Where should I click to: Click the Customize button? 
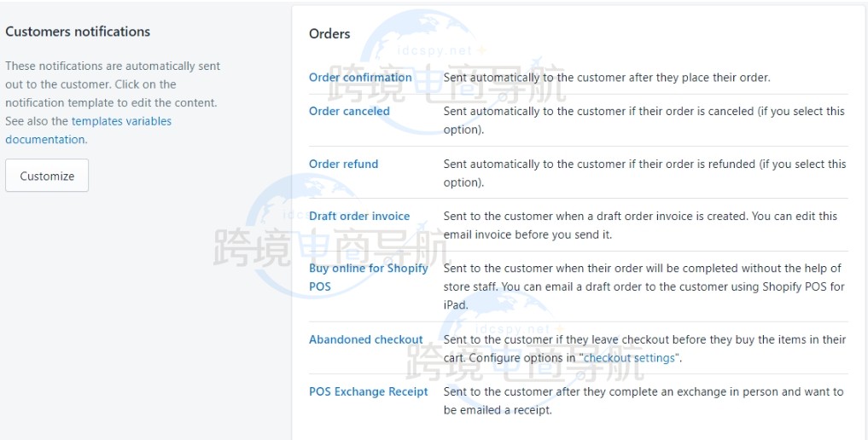coord(47,176)
